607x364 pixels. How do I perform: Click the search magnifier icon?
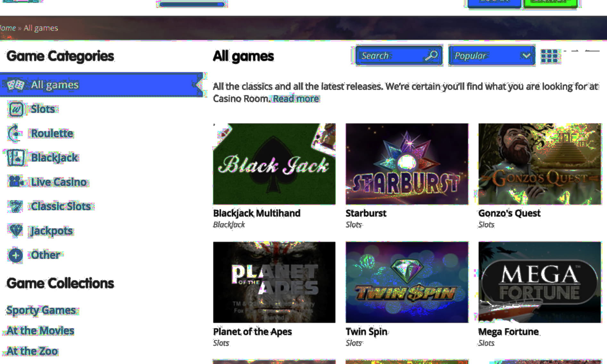click(431, 56)
